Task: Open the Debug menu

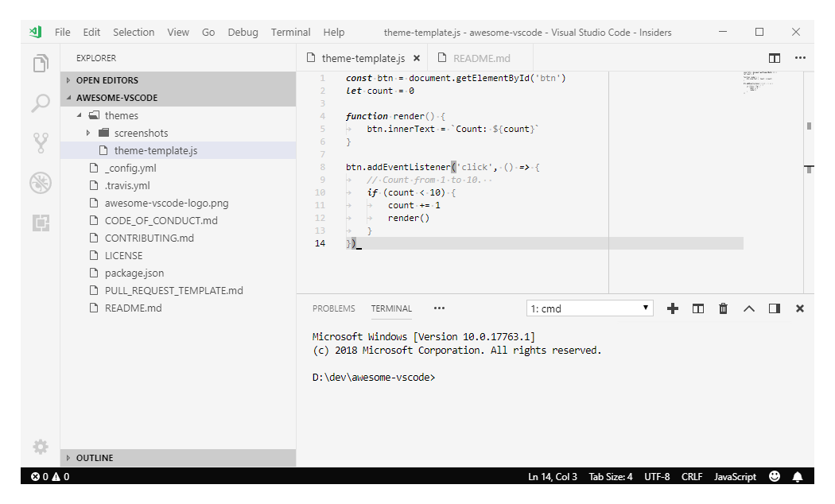Action: click(243, 32)
